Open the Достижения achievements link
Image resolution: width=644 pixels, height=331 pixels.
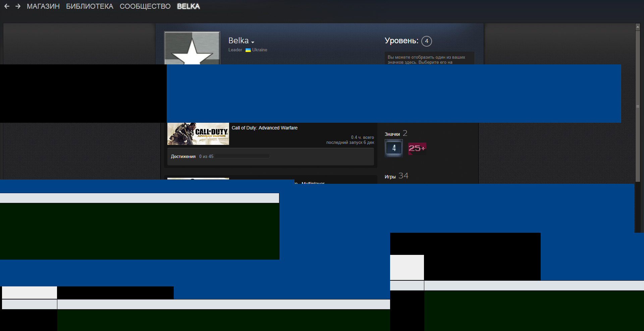tap(183, 156)
